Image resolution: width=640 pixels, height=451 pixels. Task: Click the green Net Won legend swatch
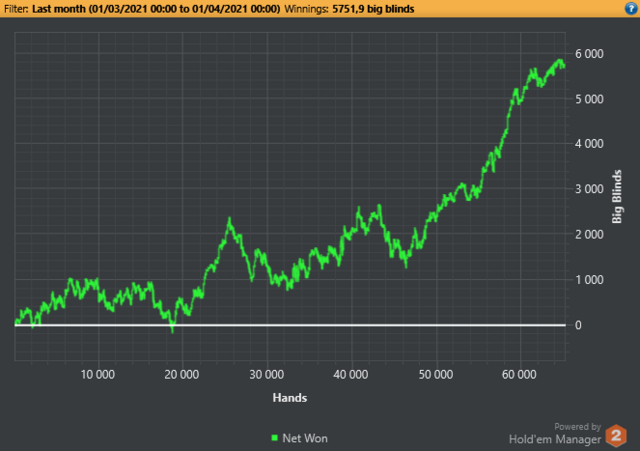275,438
